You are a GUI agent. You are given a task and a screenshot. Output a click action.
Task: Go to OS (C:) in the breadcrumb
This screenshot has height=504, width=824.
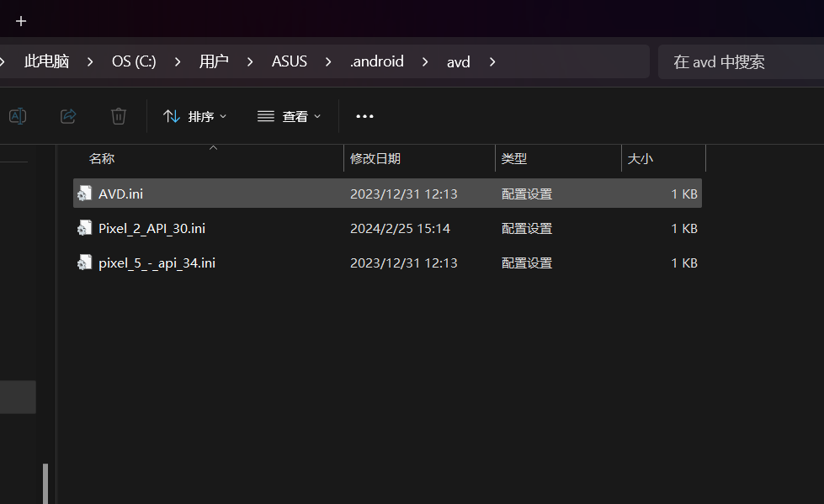[x=134, y=61]
